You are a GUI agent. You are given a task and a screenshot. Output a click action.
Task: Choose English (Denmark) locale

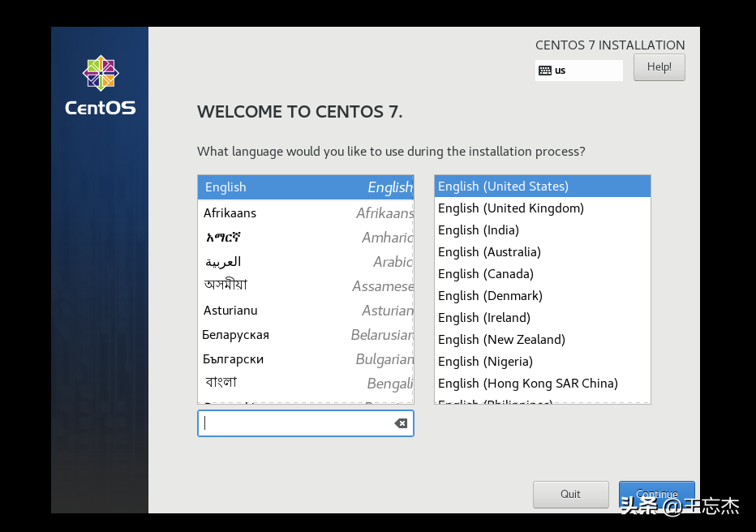(x=543, y=296)
